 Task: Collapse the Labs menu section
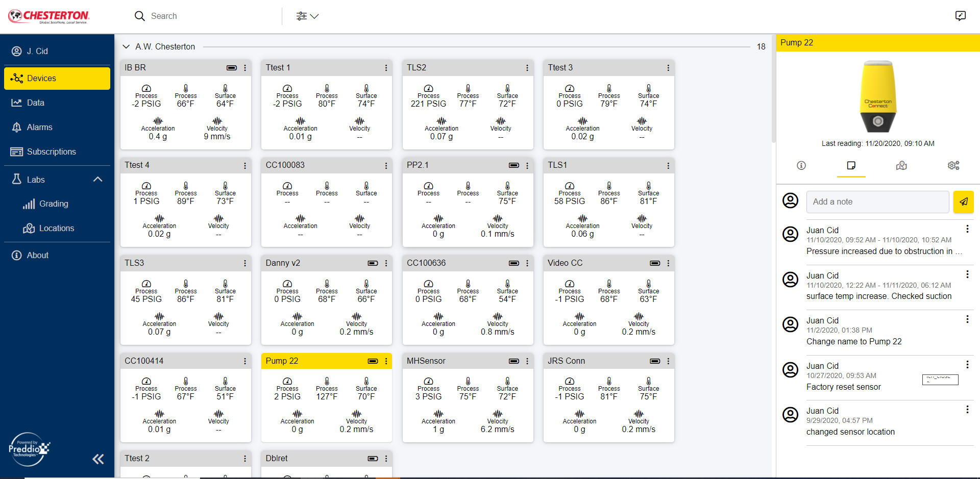98,180
